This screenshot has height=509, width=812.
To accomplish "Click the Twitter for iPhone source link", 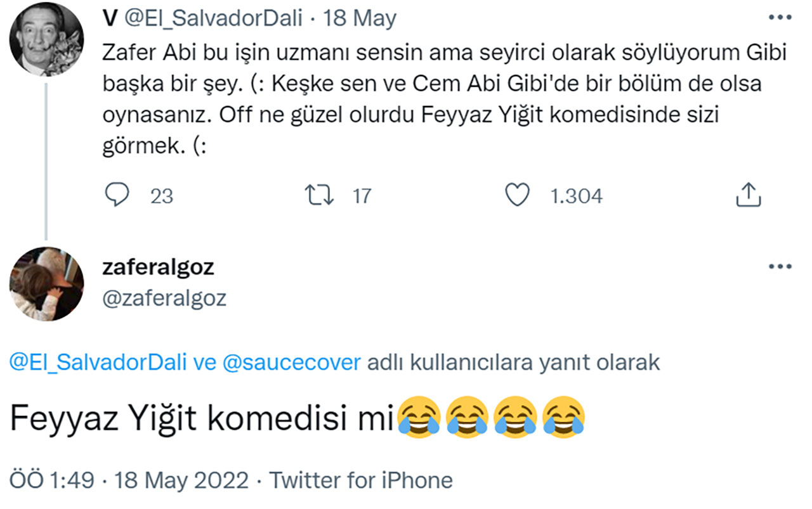I will tap(362, 480).
